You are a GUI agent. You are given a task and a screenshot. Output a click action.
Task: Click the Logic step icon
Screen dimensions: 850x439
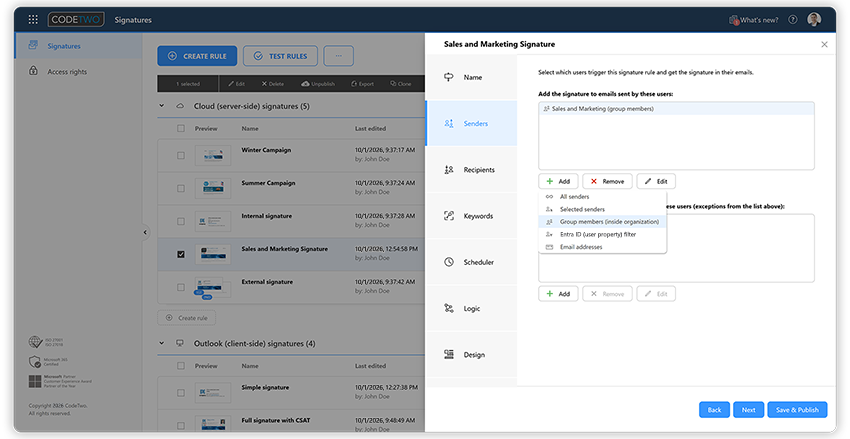click(449, 308)
